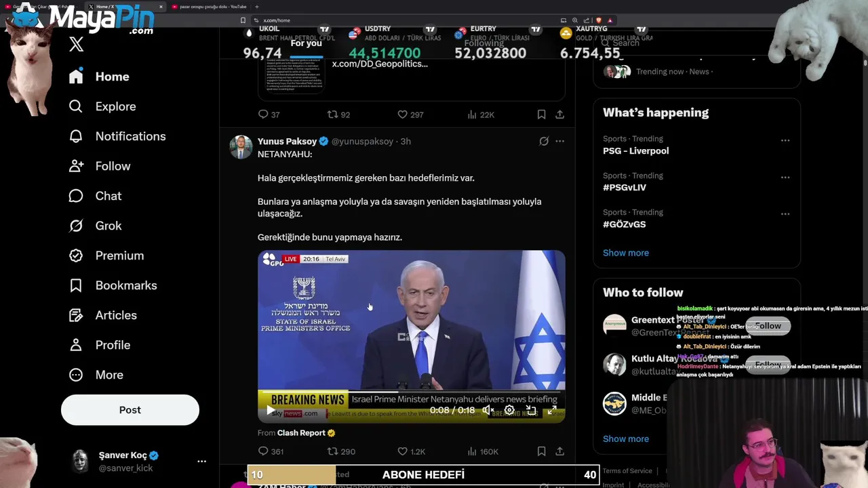Go to Home in the sidebar

click(x=99, y=77)
